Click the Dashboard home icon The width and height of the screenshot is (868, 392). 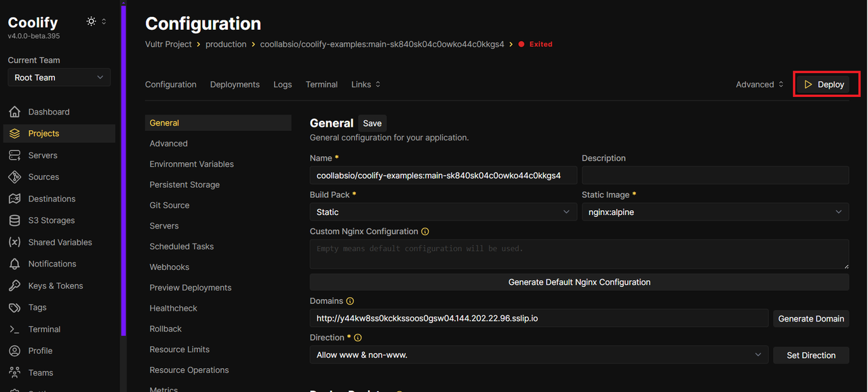[14, 112]
